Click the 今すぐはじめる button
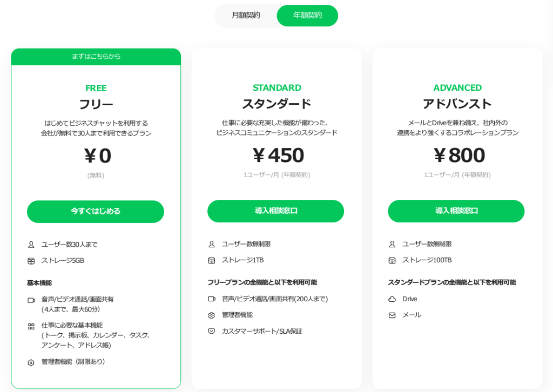The height and width of the screenshot is (392, 553). coord(95,212)
